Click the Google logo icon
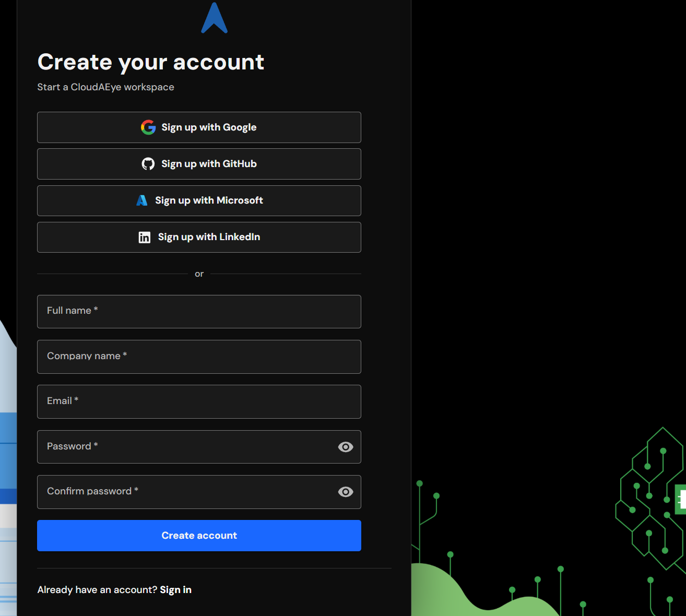This screenshot has width=686, height=616. (148, 127)
